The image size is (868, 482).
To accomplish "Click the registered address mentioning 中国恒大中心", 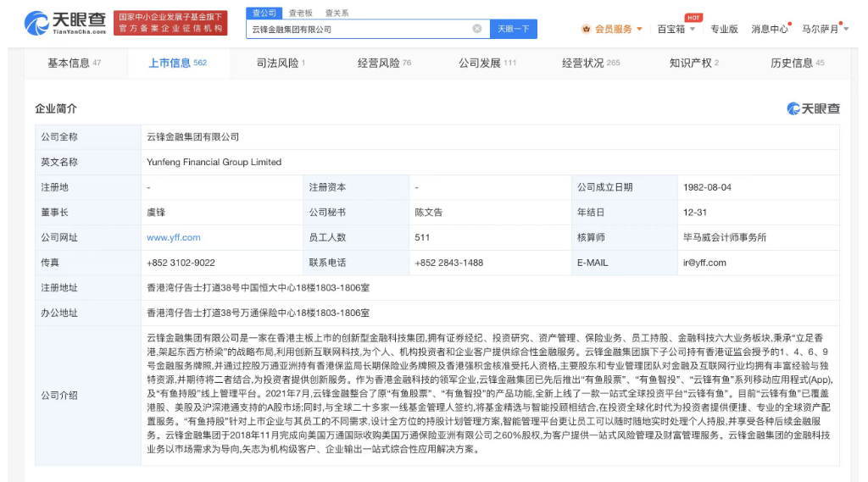I will pyautogui.click(x=258, y=288).
